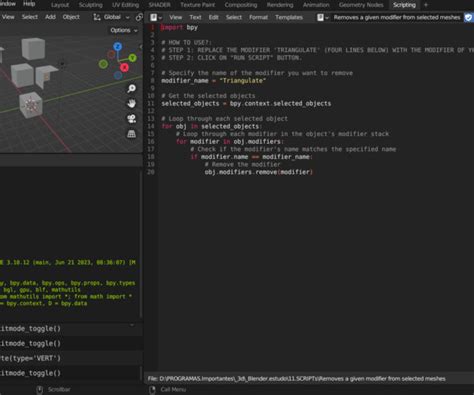Image resolution: width=474 pixels, height=395 pixels.
Task: Switch to the Compositing workspace tab
Action: point(241,5)
